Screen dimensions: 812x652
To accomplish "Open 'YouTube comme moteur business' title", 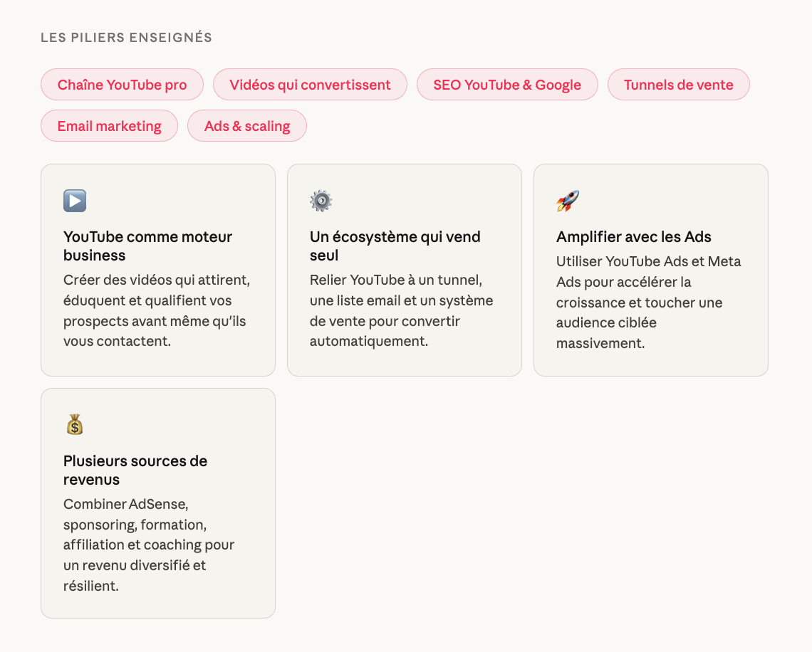I will coord(147,246).
